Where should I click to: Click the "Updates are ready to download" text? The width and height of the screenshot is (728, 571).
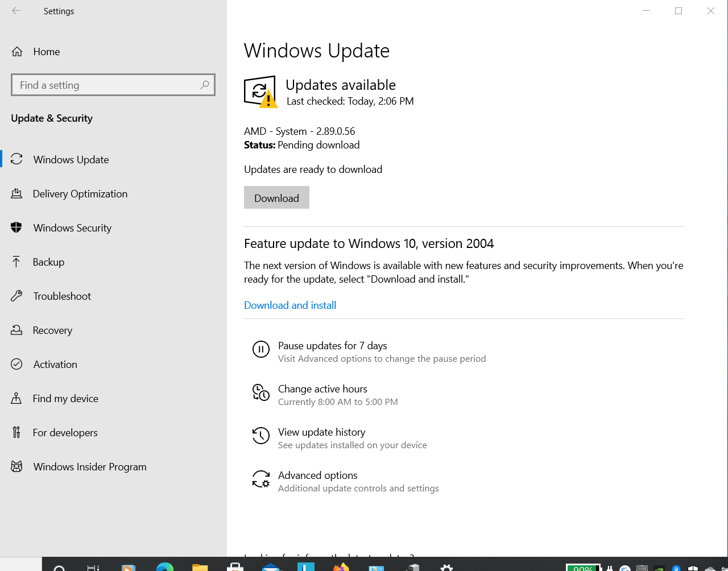(x=313, y=169)
